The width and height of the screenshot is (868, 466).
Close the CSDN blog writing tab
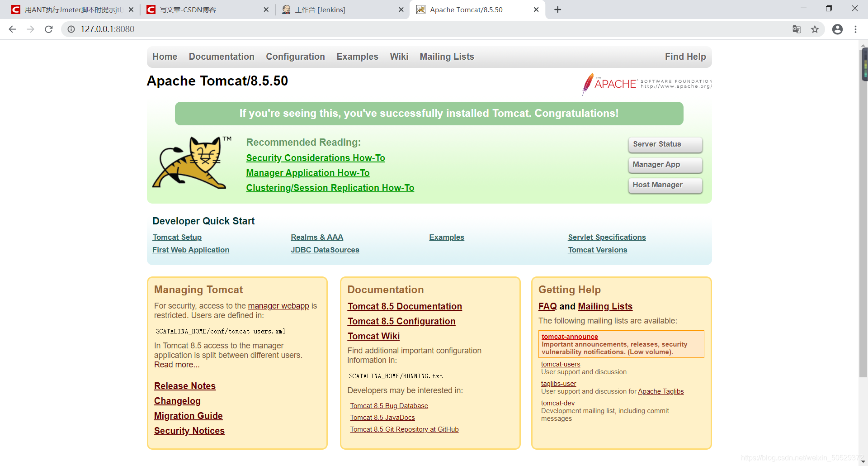tap(266, 10)
